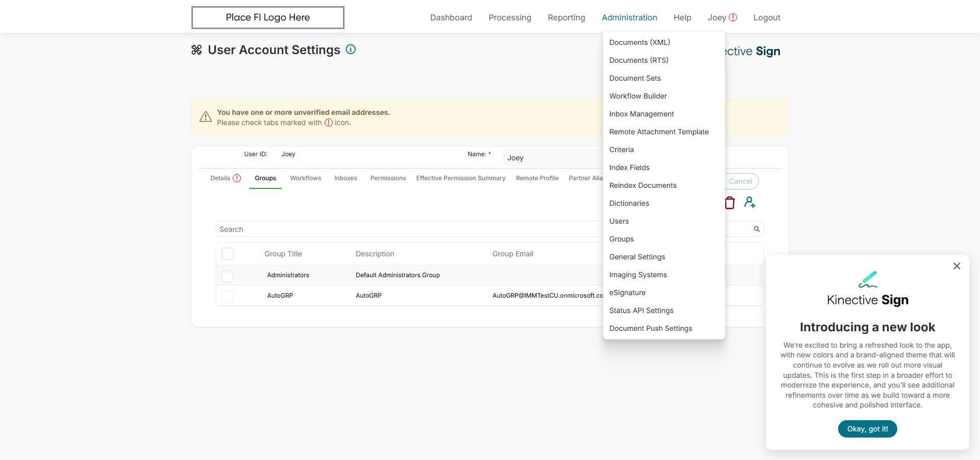Check the AutoGRP group checkbox
The width and height of the screenshot is (980, 460).
(228, 296)
